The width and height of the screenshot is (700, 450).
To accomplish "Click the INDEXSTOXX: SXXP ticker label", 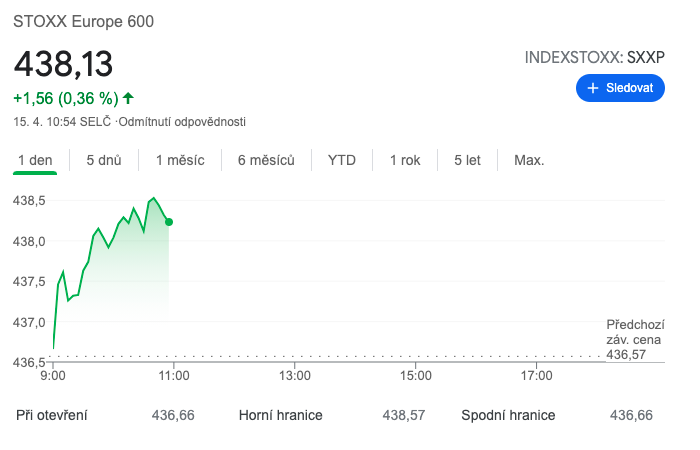I will [595, 57].
